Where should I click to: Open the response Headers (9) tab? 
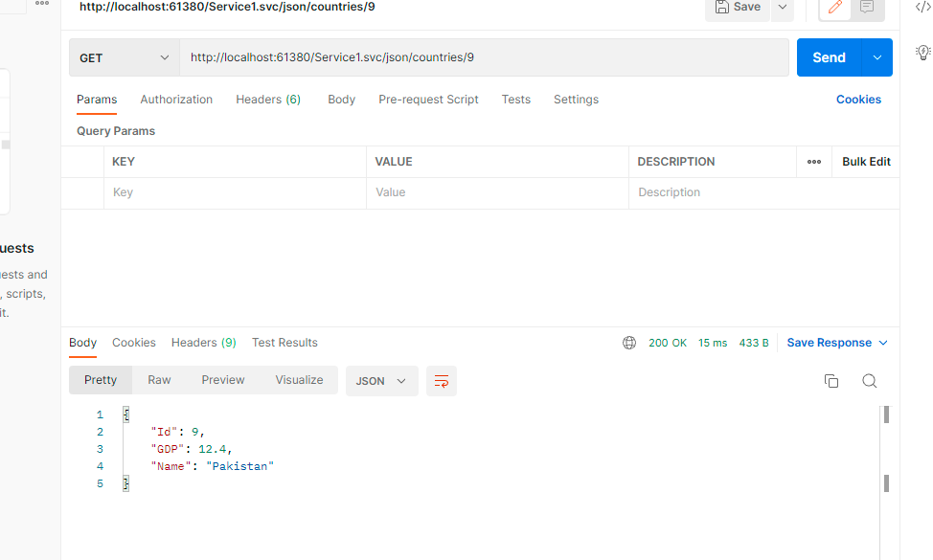coord(203,343)
